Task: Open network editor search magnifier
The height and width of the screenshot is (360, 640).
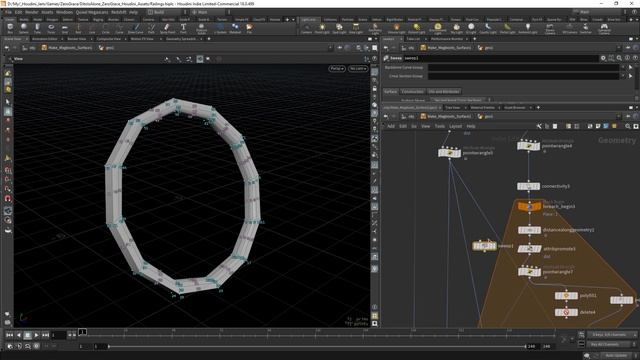Action: (628, 127)
